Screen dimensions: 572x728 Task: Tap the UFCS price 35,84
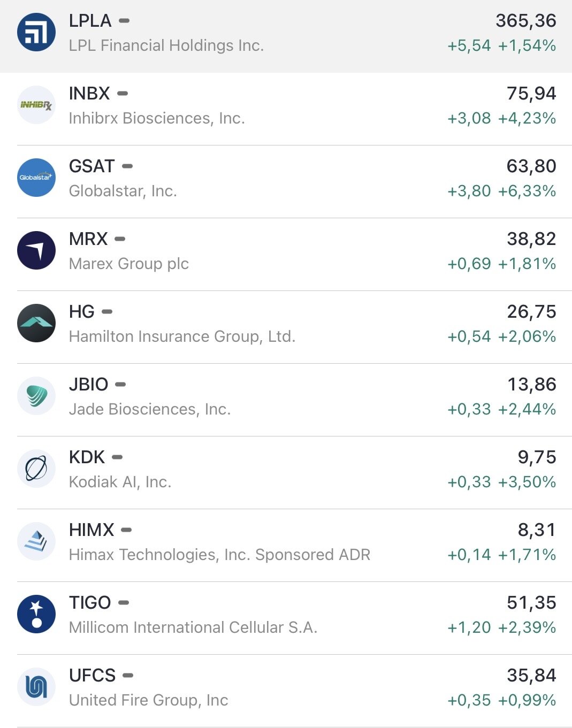point(531,676)
